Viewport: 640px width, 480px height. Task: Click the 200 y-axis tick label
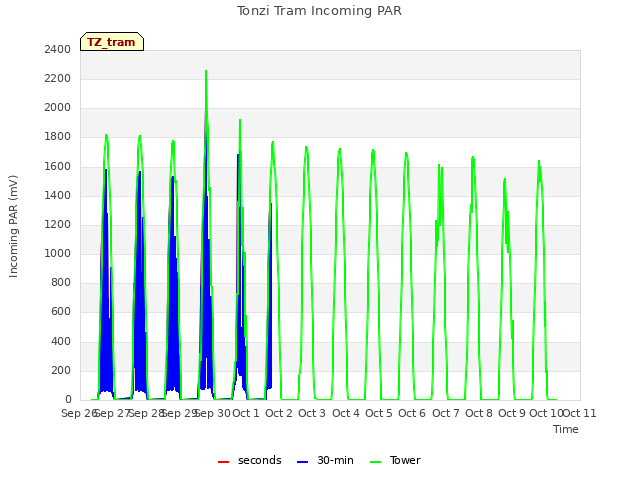click(x=61, y=370)
